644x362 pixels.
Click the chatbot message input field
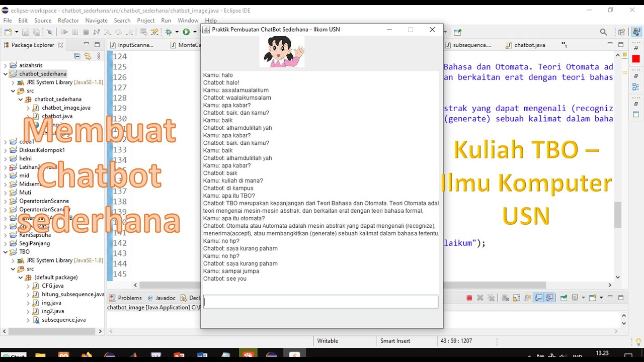tap(321, 301)
